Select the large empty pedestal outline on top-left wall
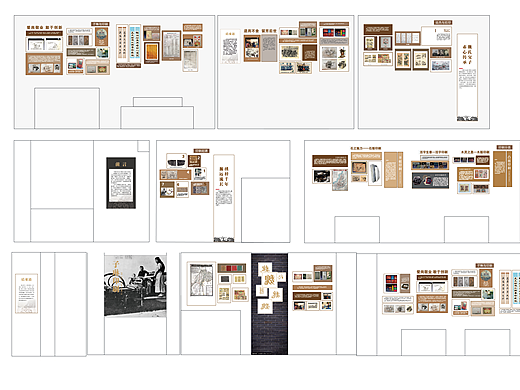 click(x=67, y=108)
